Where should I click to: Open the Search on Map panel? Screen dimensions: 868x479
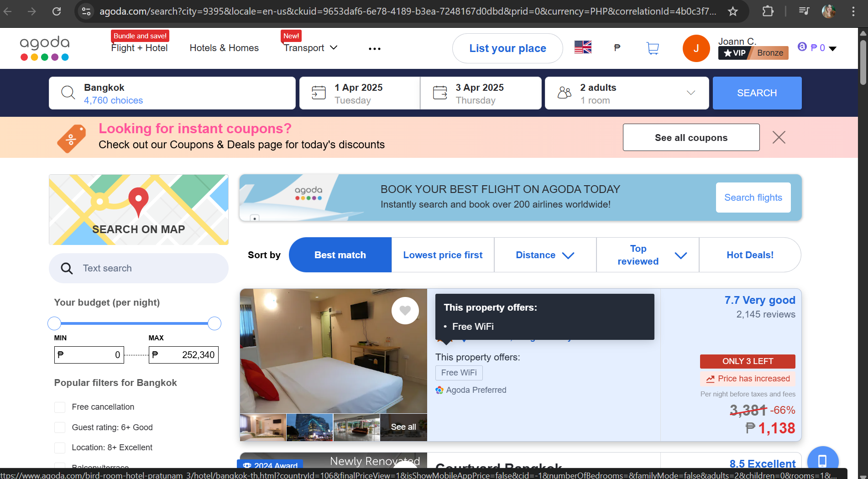point(139,210)
